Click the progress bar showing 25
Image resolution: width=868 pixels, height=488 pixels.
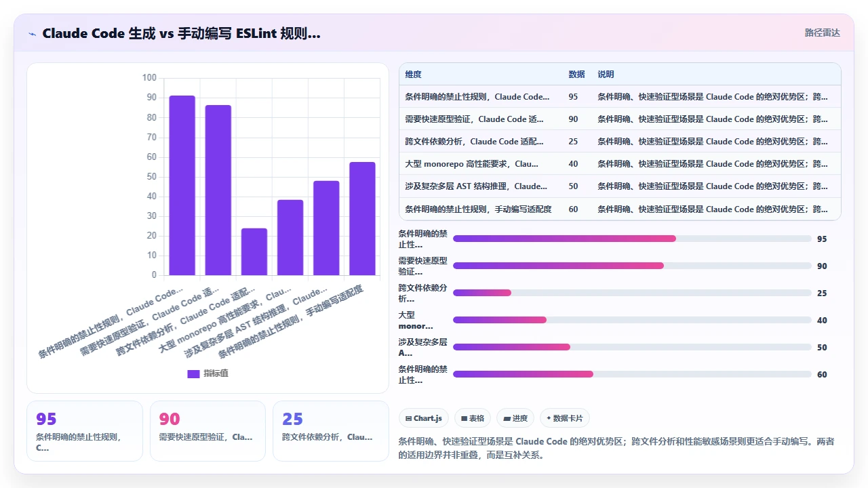click(632, 293)
